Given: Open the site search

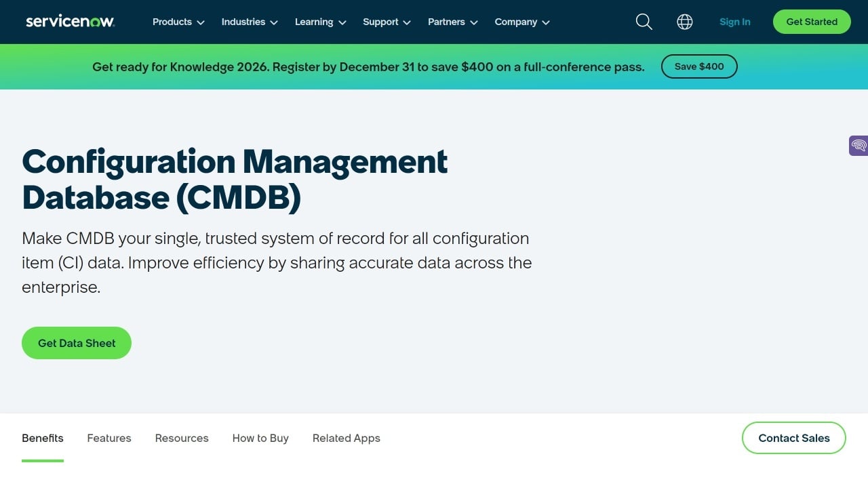Looking at the screenshot, I should click(643, 22).
